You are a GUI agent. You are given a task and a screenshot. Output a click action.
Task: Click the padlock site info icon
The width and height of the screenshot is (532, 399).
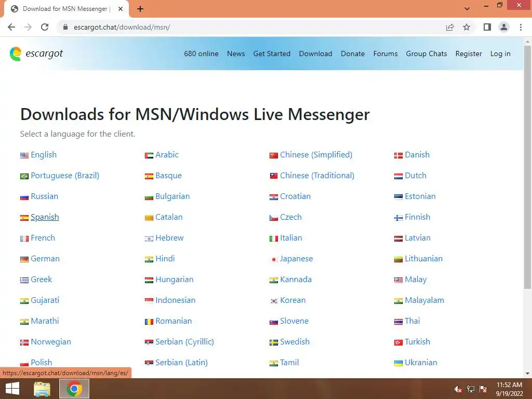coord(65,27)
